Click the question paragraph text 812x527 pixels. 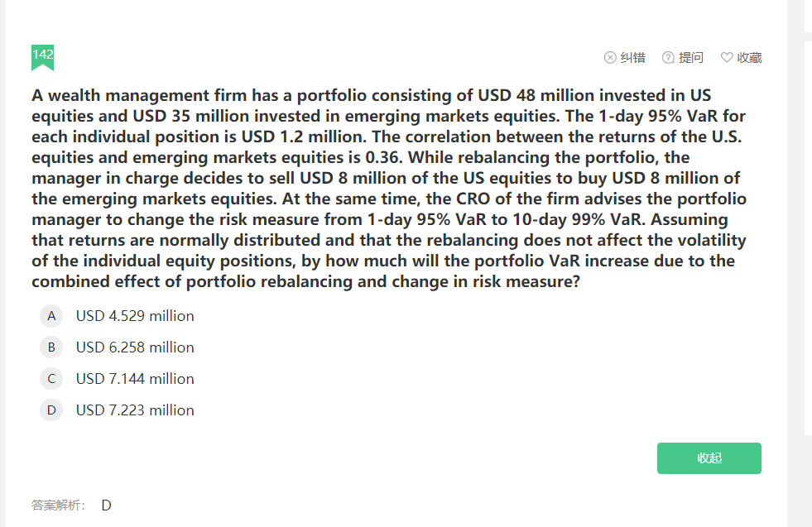pyautogui.click(x=389, y=189)
